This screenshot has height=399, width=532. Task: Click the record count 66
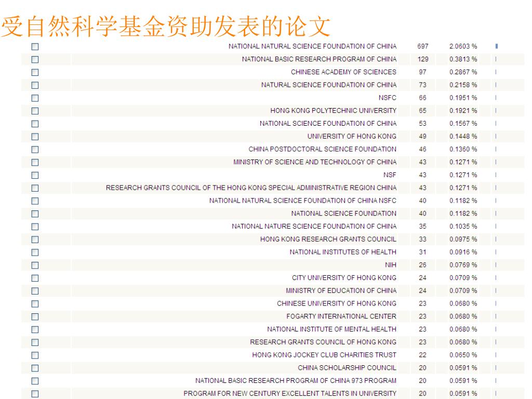(422, 98)
